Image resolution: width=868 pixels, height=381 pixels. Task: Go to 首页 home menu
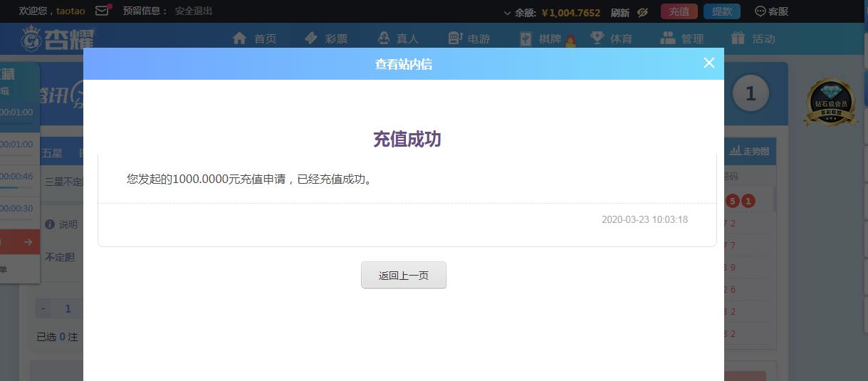(254, 38)
